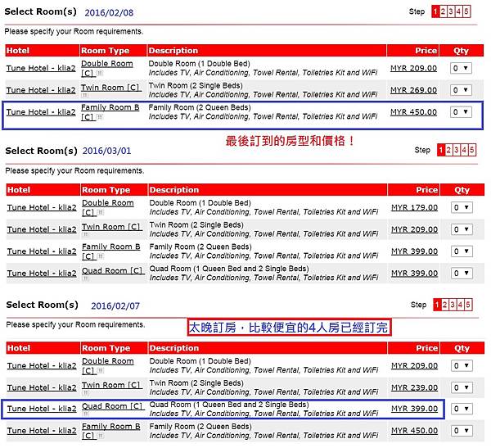Open Qty dropdown for 2016/02/08 Family Room MYR 450.00
This screenshot has width=491, height=448.
(x=461, y=112)
